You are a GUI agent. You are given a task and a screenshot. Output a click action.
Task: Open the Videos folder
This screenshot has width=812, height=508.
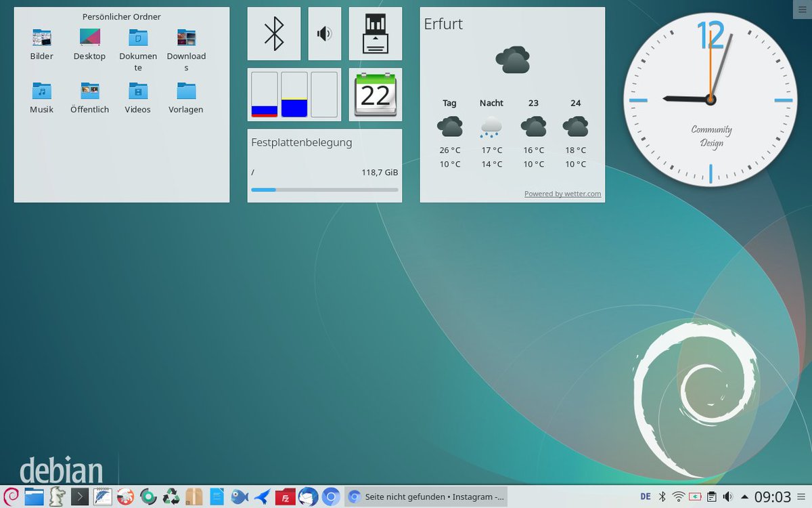click(x=138, y=98)
